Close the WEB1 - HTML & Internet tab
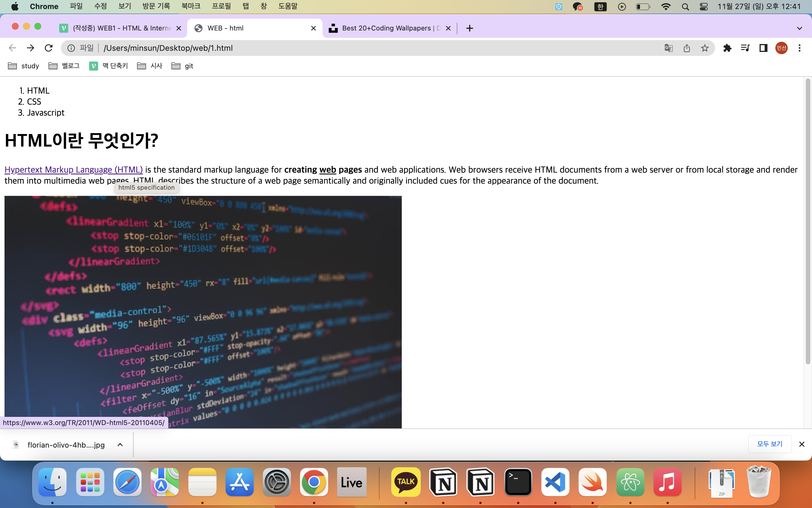Viewport: 812px width, 508px height. (x=179, y=28)
